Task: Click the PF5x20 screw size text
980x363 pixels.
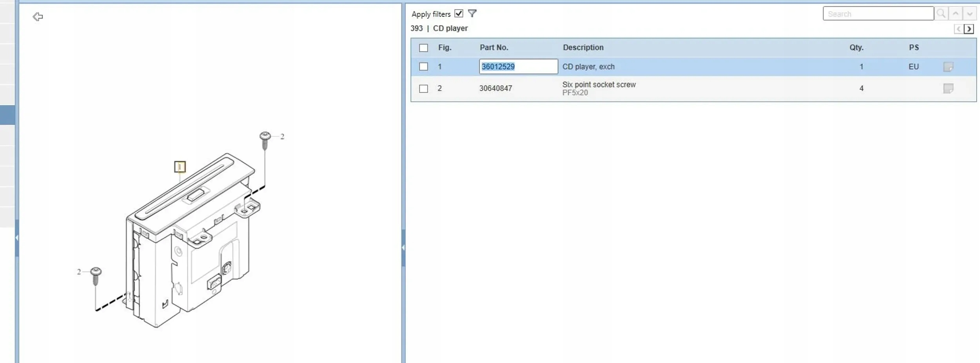Action: pyautogui.click(x=575, y=93)
